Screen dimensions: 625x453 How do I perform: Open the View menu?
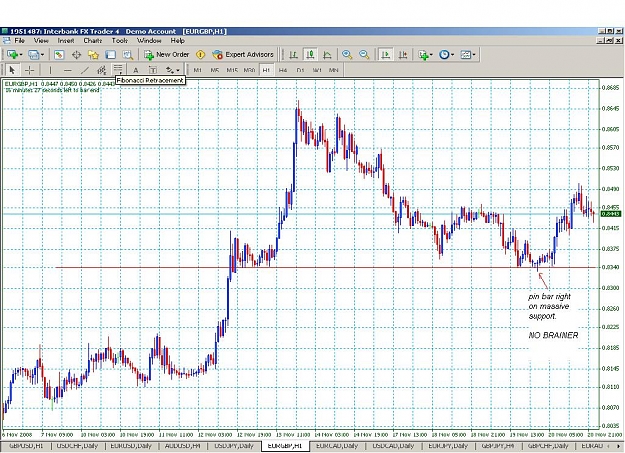pos(41,41)
